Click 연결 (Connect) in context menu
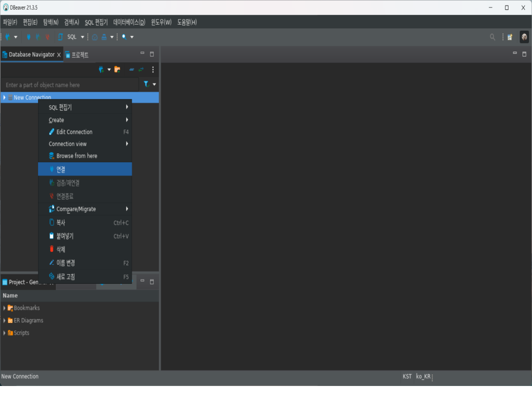This screenshot has width=532, height=394. 85,169
